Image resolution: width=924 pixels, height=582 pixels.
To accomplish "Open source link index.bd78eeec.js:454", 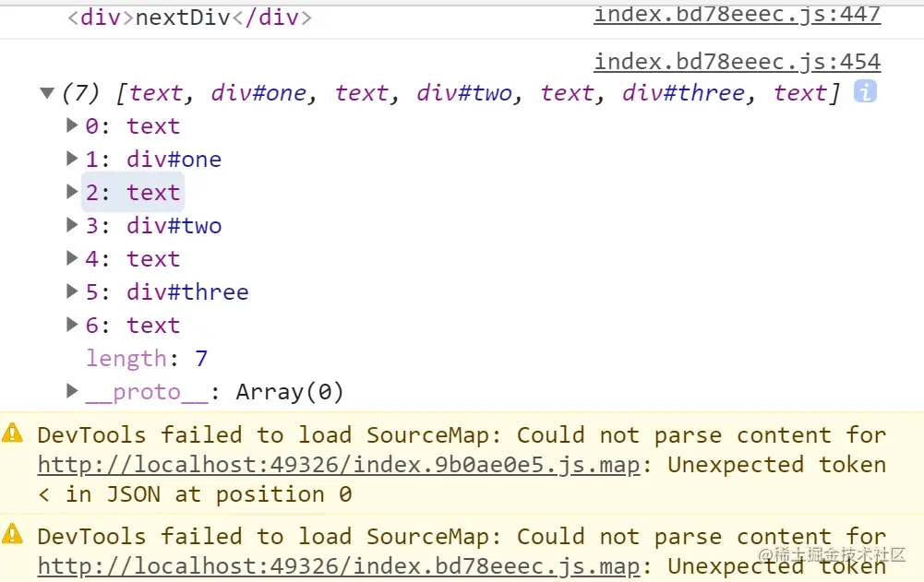I will pos(738,62).
